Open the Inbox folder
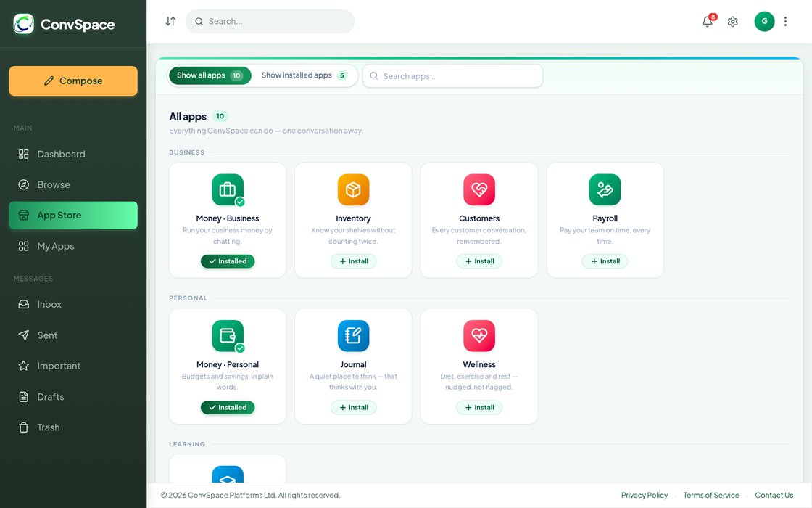Screen dimensions: 812x508 (73, 304)
